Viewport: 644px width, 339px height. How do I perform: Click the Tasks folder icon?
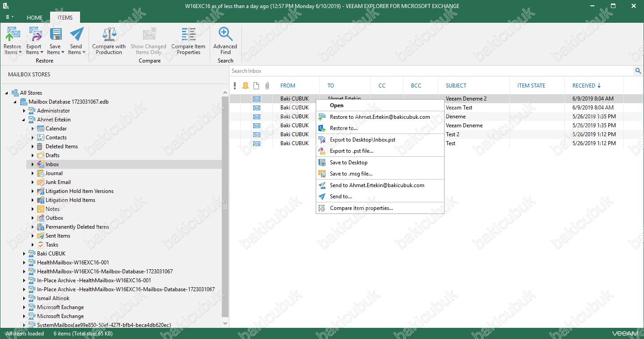tap(41, 245)
